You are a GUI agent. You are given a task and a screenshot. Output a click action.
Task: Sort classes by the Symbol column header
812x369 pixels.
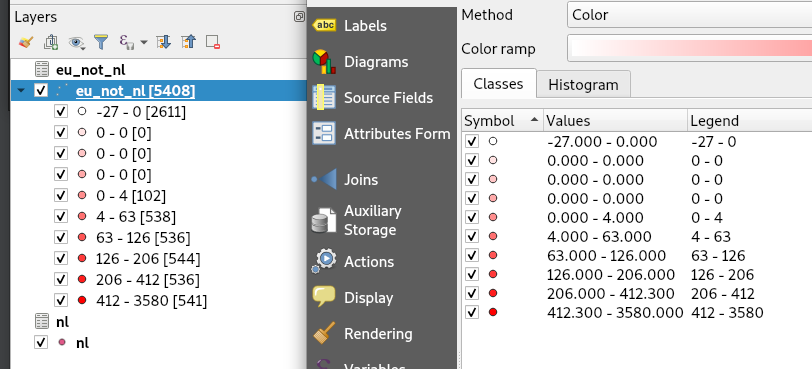coord(502,121)
